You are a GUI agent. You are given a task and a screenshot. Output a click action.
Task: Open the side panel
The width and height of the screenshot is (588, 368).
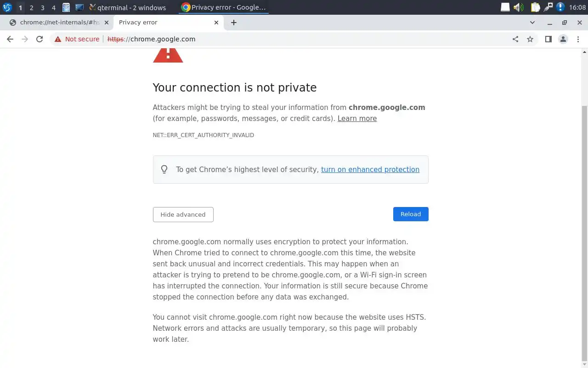pos(548,39)
